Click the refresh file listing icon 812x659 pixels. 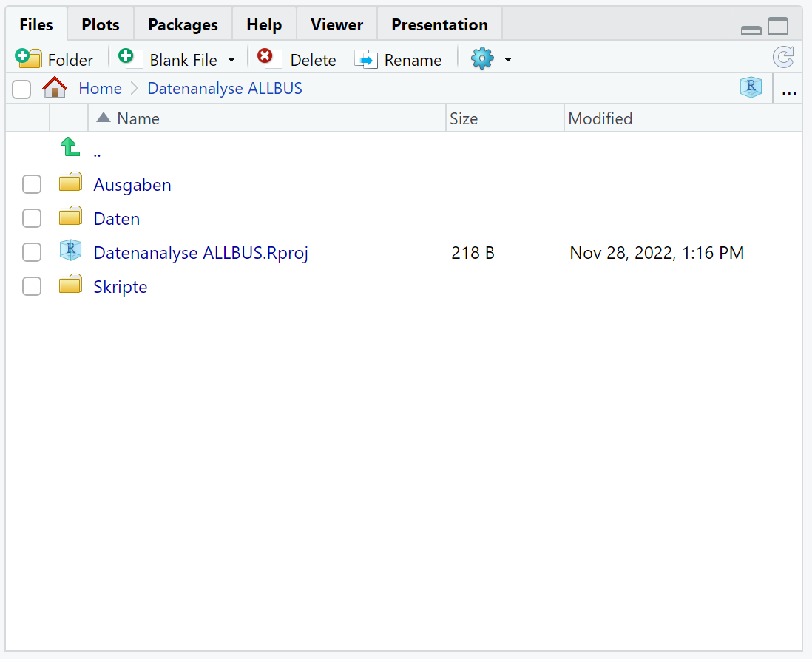(x=782, y=58)
